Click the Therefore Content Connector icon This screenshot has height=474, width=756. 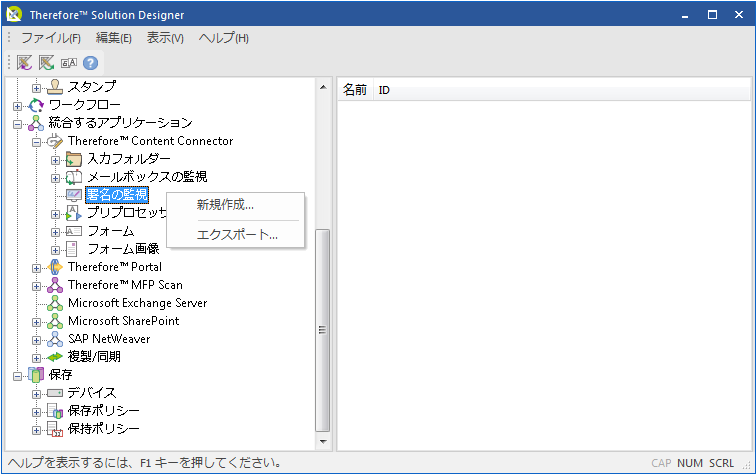click(x=55, y=141)
